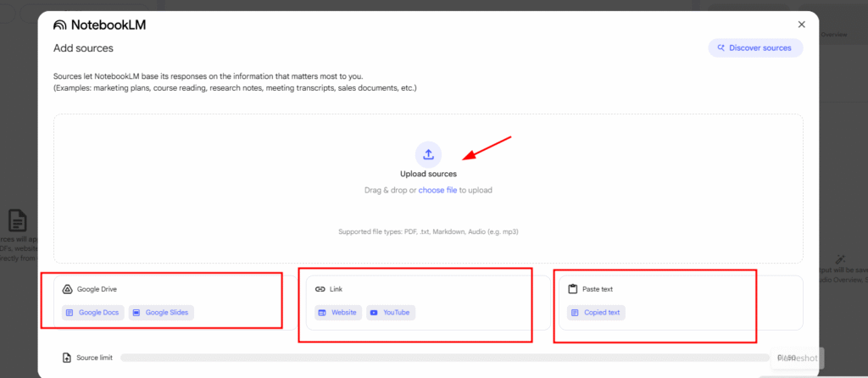Click the Source limit progress bar

click(x=445, y=358)
